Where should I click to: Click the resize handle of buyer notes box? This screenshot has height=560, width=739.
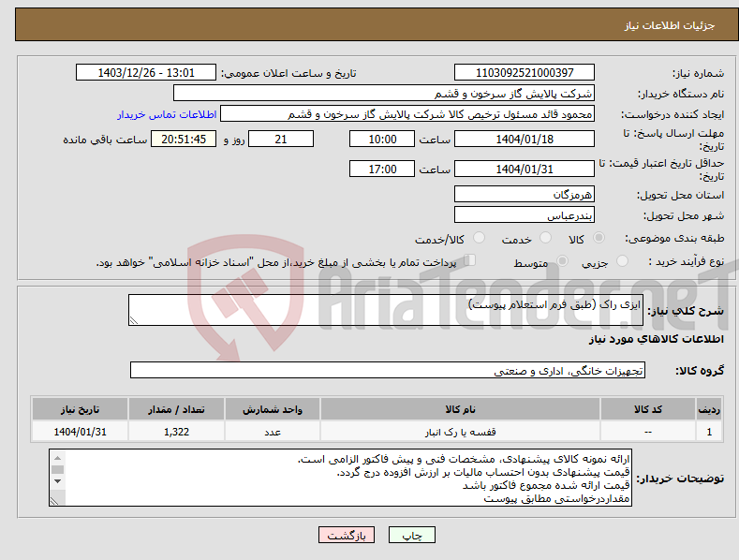click(54, 502)
